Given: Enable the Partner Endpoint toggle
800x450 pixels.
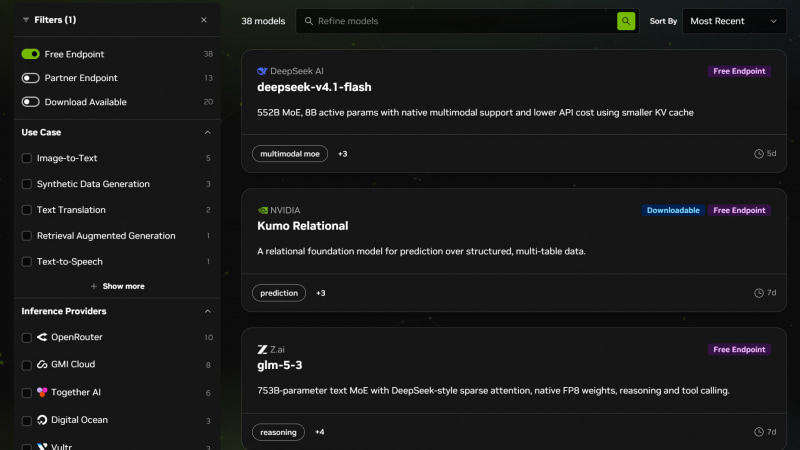Looking at the screenshot, I should 31,78.
